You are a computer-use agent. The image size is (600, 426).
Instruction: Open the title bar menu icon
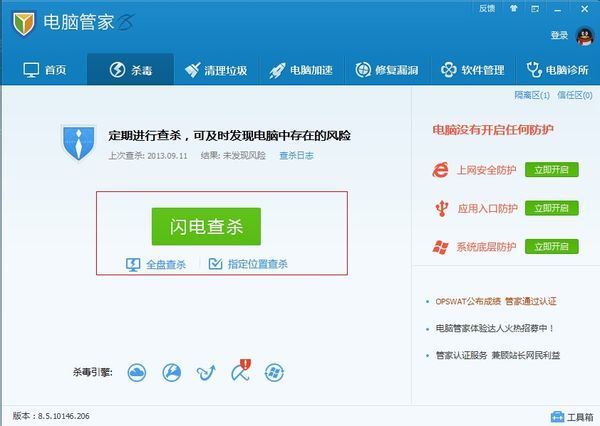click(535, 9)
